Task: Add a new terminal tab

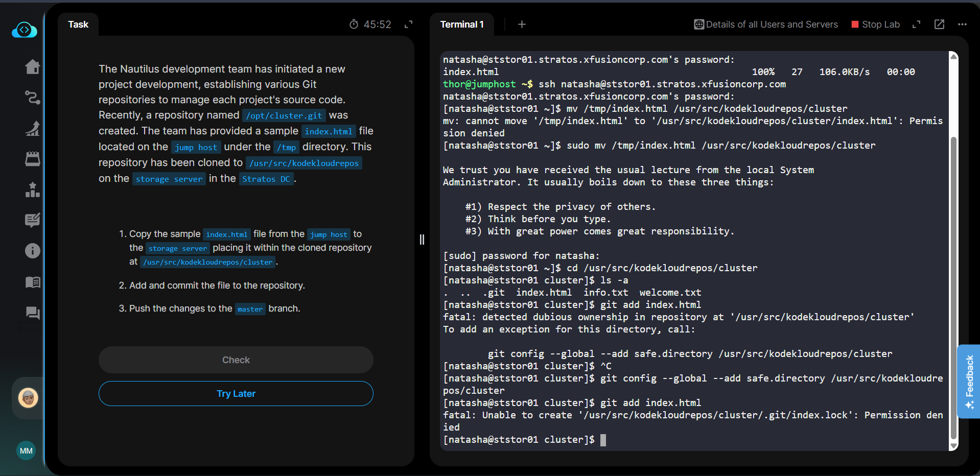Action: (x=522, y=25)
